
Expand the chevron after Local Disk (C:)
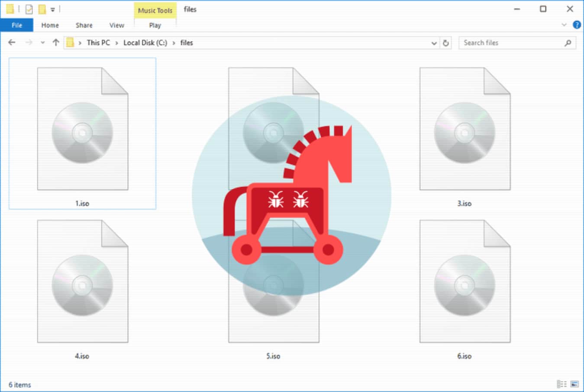174,43
